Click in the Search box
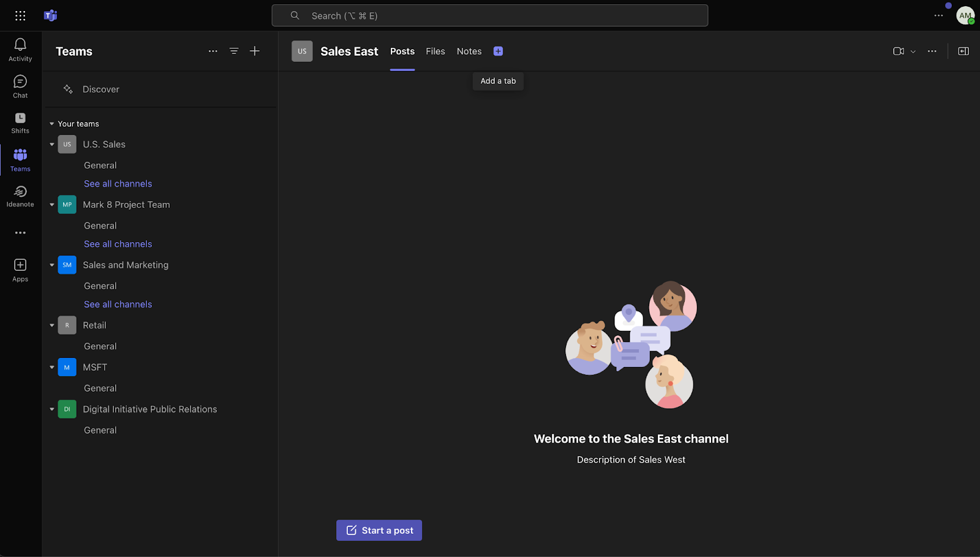Viewport: 980px width, 557px height. click(490, 15)
